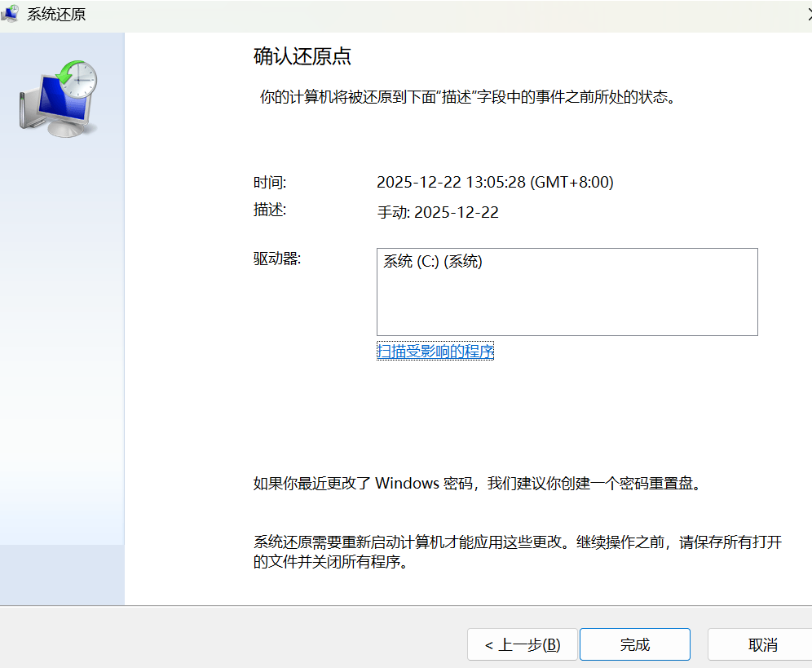Go back with the 上一步(B) button
Screen dimensions: 812x668
[522, 644]
